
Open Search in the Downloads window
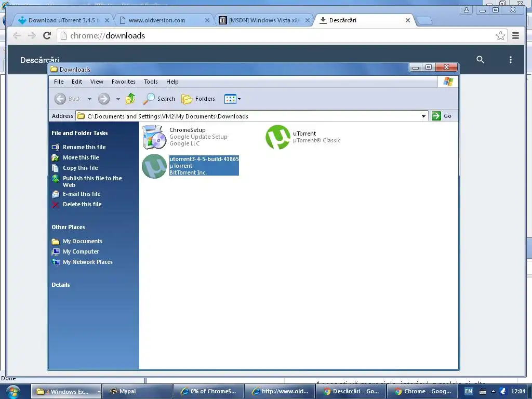(159, 99)
